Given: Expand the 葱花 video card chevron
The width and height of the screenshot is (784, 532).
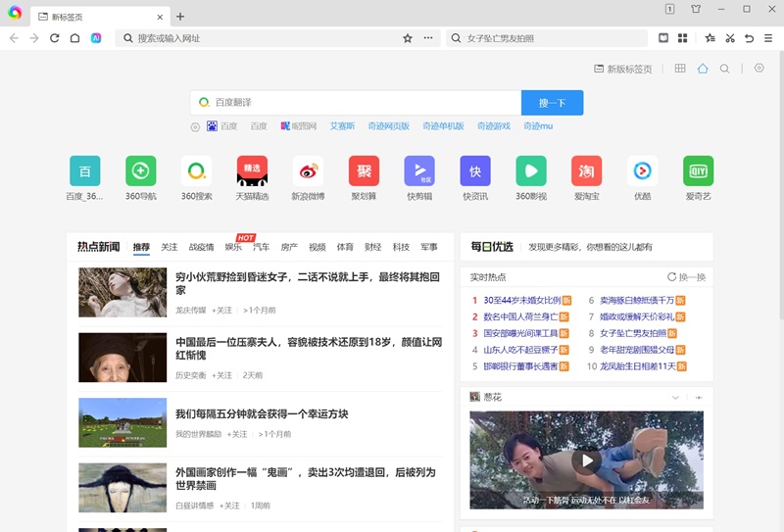Looking at the screenshot, I should [675, 398].
